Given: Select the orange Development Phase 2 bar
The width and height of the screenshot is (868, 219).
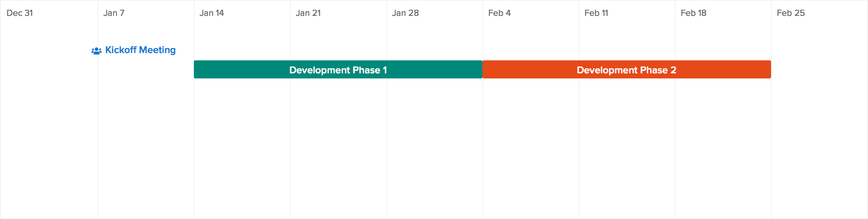Looking at the screenshot, I should point(627,69).
